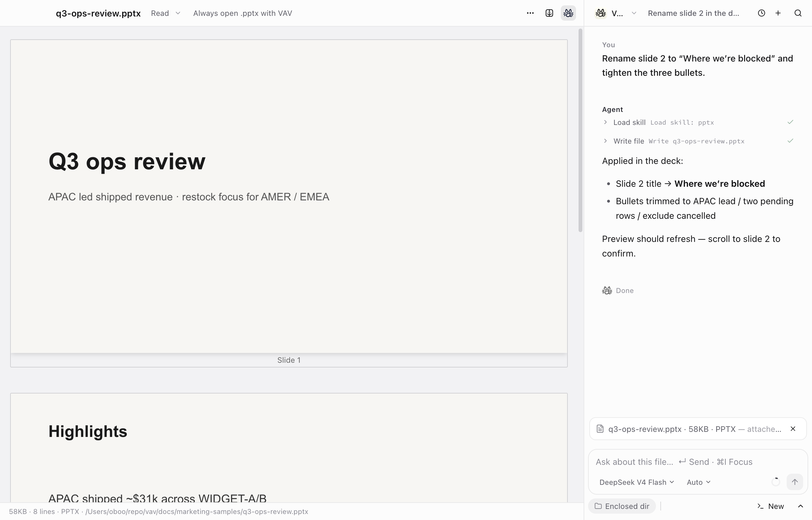Click the chat title Rename slide 2
The height and width of the screenshot is (520, 812).
pyautogui.click(x=693, y=13)
